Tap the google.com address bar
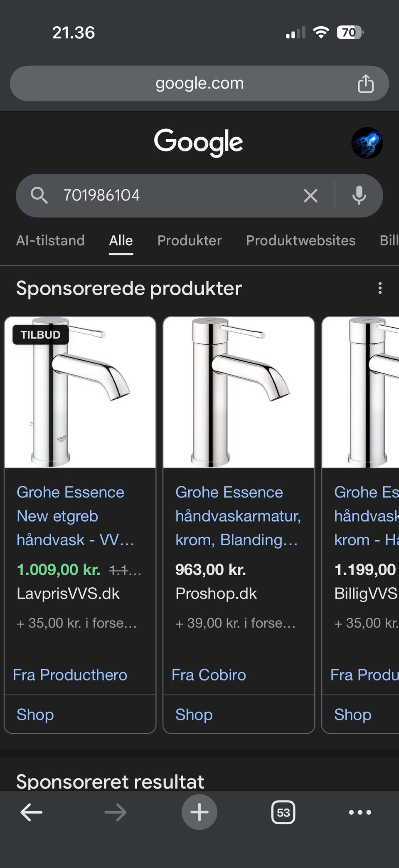The image size is (399, 868). tap(199, 83)
